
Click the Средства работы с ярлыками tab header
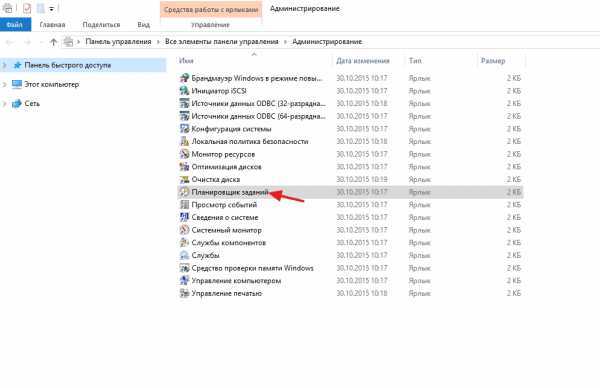point(211,9)
